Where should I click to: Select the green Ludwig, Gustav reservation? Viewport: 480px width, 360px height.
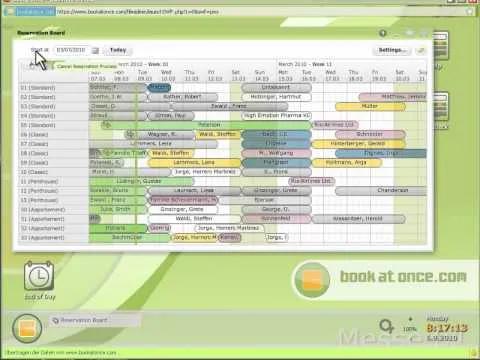[141, 181]
